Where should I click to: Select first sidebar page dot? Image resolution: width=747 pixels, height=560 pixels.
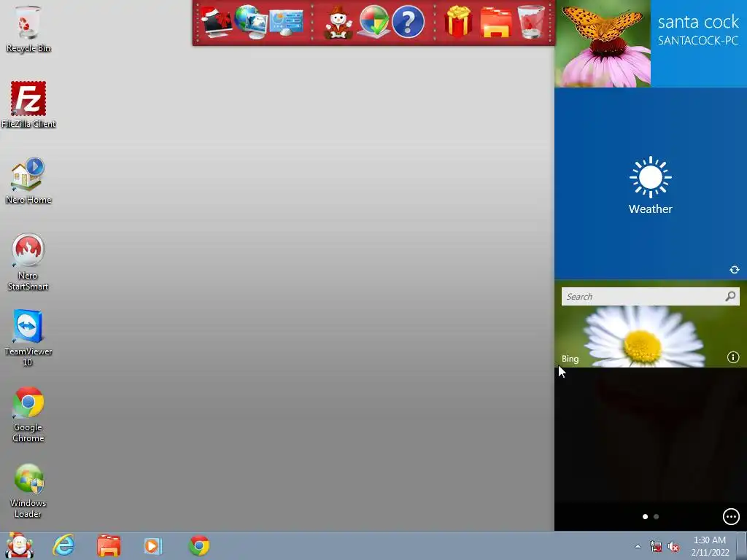pyautogui.click(x=645, y=516)
